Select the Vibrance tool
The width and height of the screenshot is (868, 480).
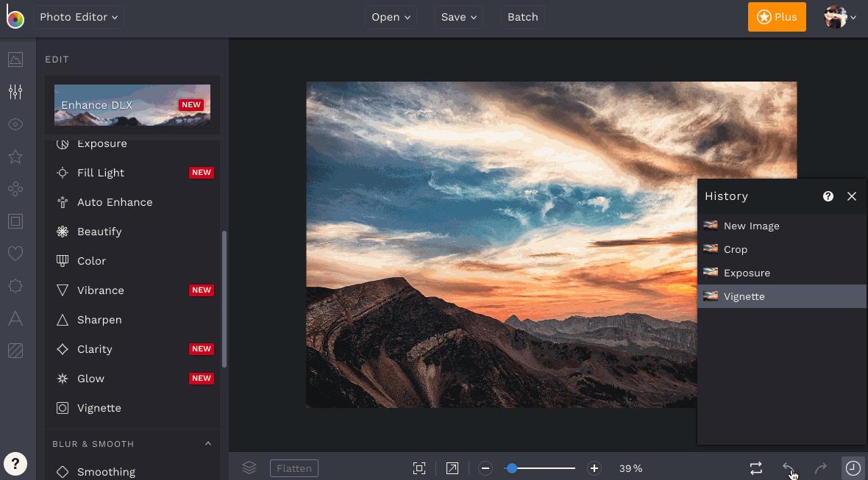point(132,290)
